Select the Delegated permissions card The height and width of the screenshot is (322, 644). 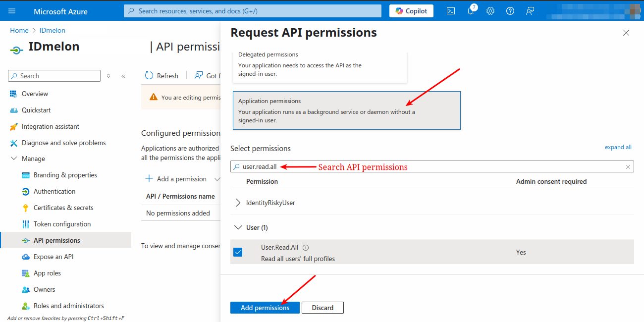pyautogui.click(x=320, y=67)
